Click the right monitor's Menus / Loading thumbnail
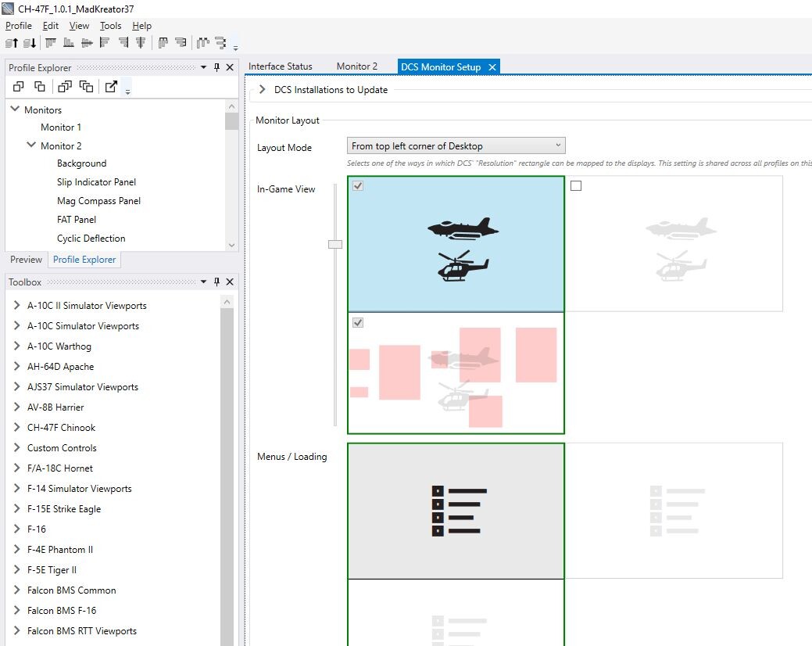This screenshot has height=646, width=812. point(674,511)
